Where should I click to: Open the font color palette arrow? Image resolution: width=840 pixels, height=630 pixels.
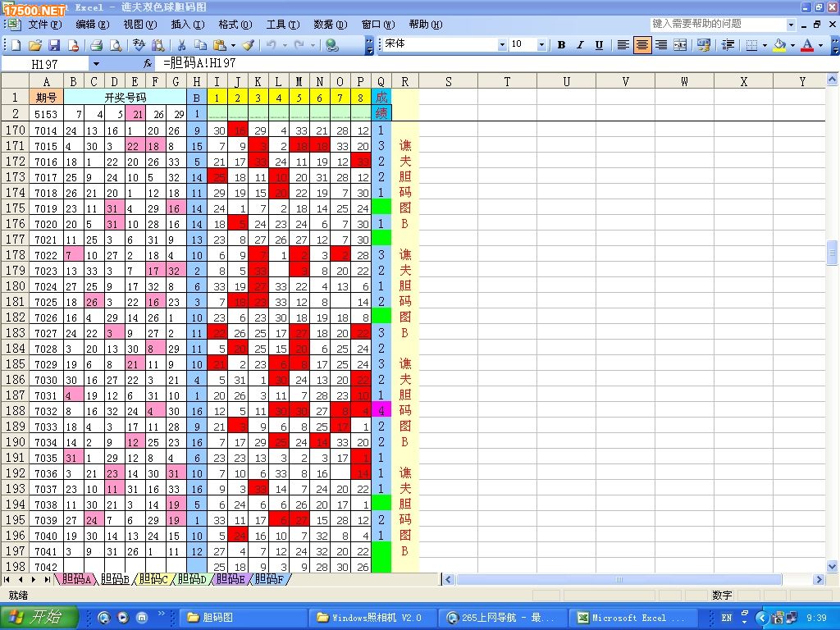(x=820, y=45)
